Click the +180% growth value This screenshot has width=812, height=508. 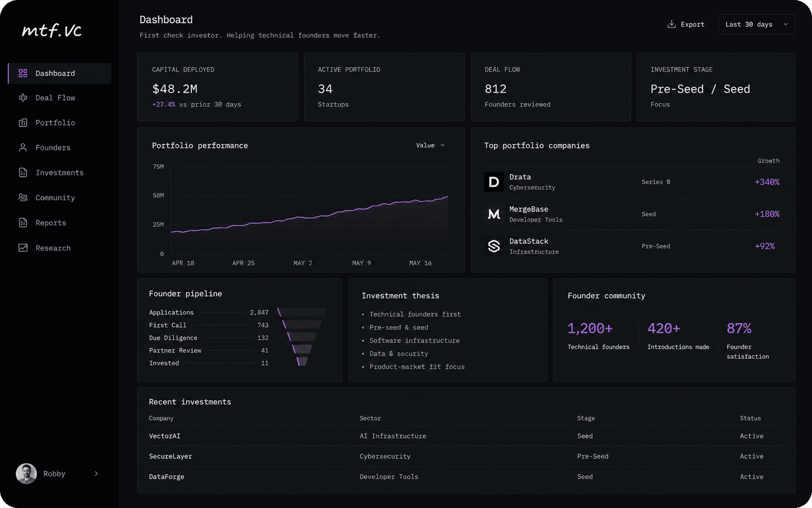tap(767, 214)
